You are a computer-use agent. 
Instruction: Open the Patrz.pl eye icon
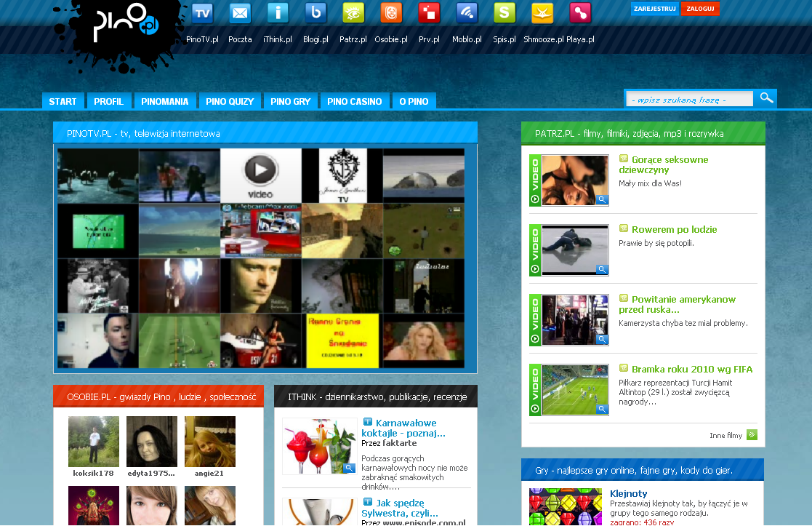click(x=354, y=13)
